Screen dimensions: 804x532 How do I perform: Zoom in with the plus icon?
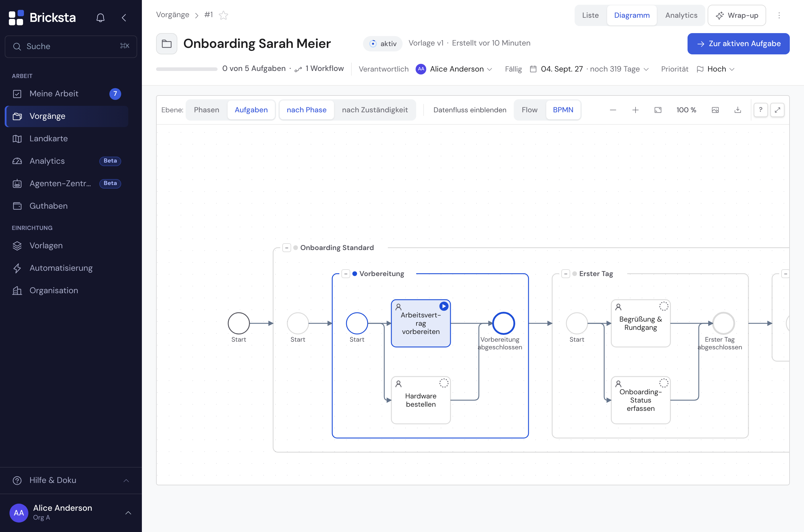(x=636, y=110)
